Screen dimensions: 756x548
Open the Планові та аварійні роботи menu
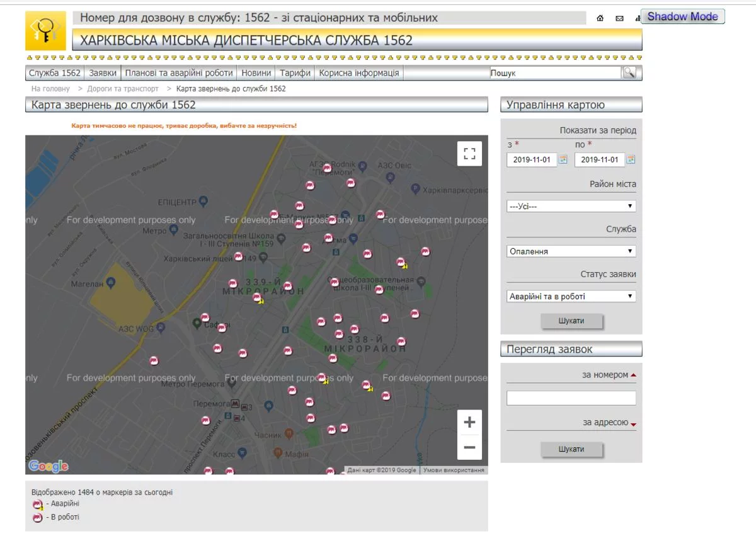179,72
